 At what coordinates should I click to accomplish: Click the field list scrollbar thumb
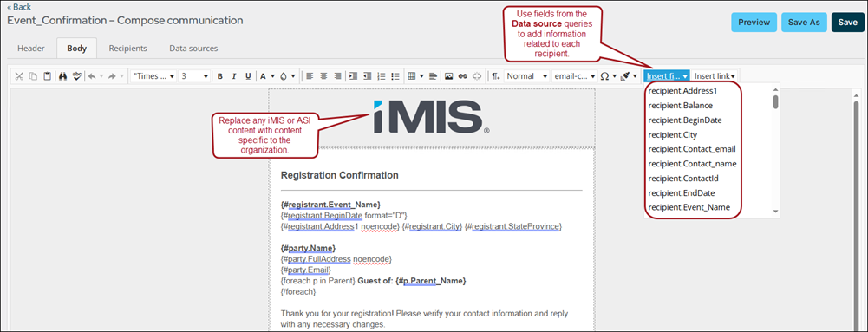(x=775, y=102)
